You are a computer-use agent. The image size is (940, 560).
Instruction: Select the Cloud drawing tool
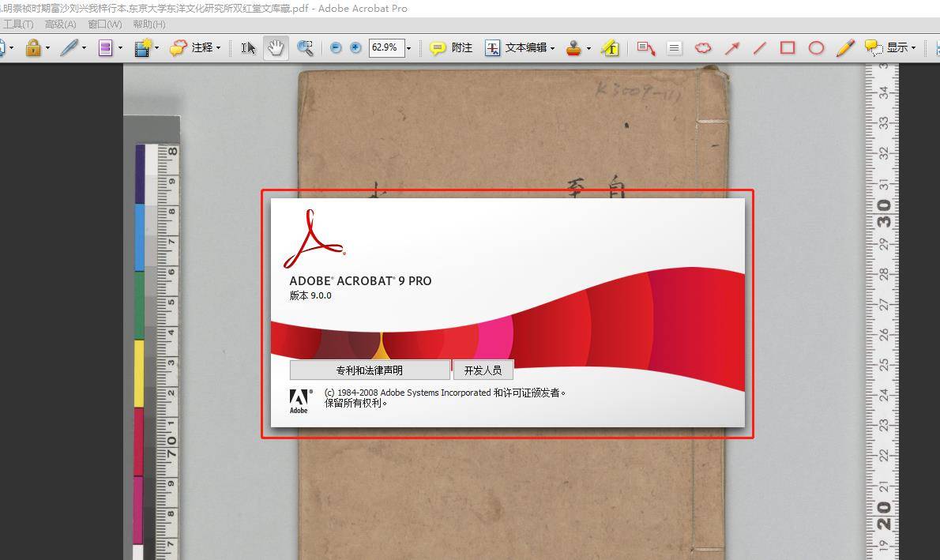[x=702, y=47]
